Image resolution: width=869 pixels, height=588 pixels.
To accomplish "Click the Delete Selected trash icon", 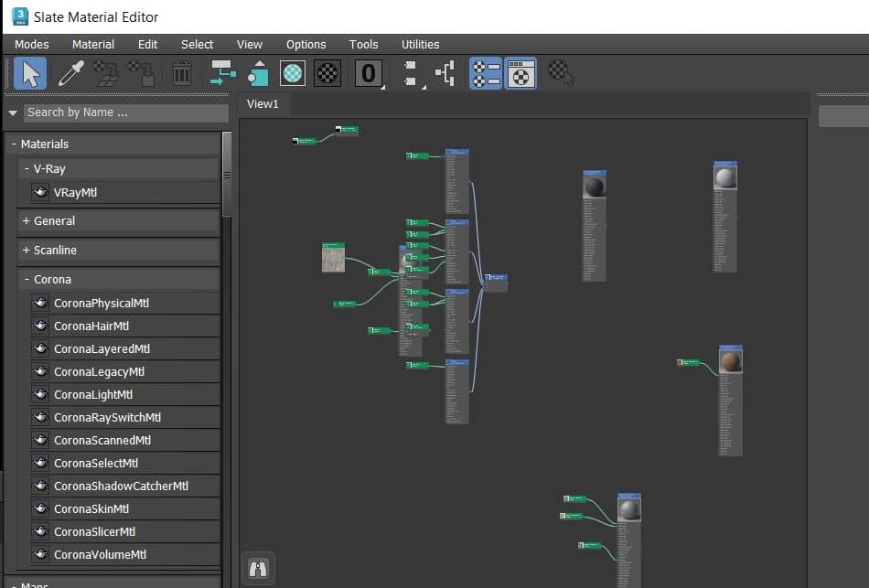I will [182, 73].
